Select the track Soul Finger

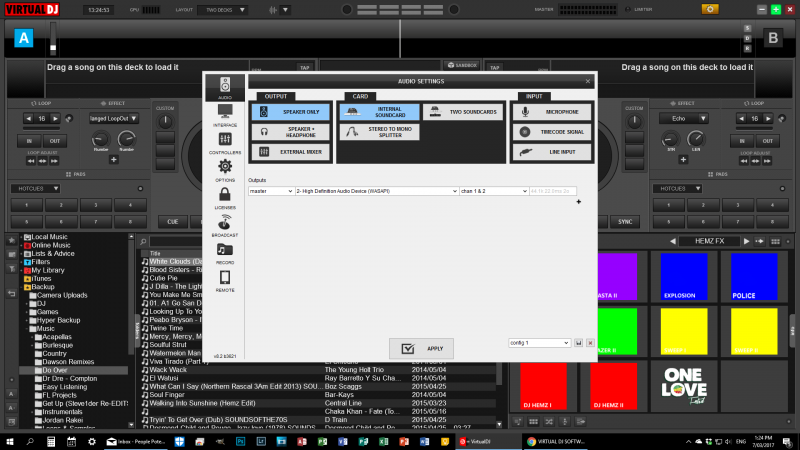point(167,395)
